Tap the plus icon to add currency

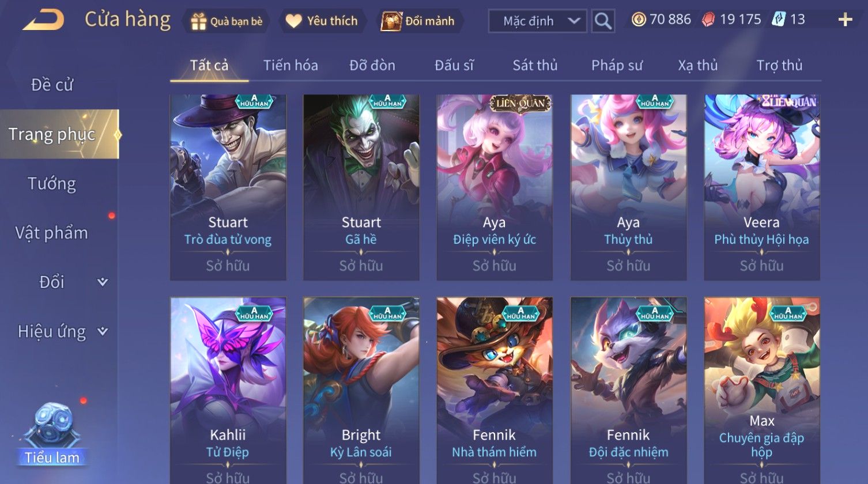(x=845, y=20)
